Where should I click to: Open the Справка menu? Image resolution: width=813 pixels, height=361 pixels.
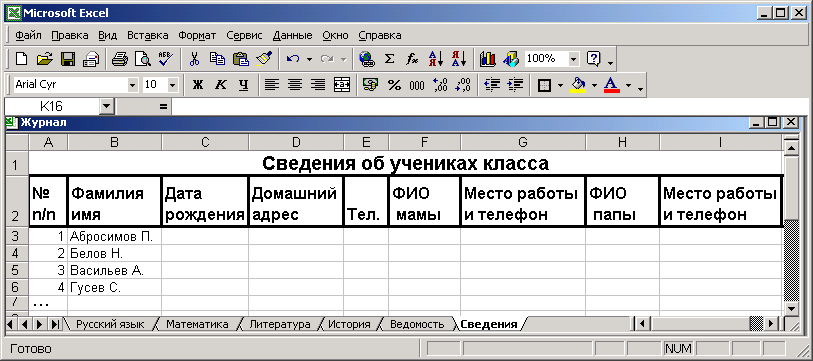coord(380,35)
